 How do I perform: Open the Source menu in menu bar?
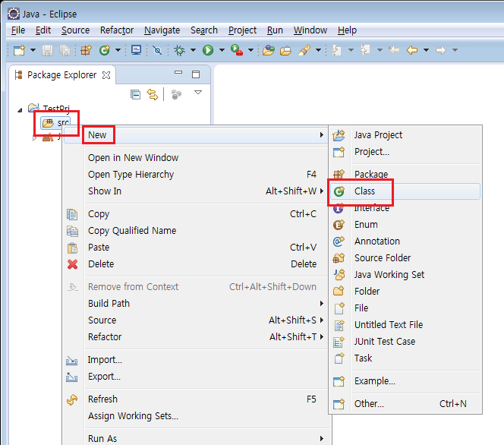pos(76,30)
